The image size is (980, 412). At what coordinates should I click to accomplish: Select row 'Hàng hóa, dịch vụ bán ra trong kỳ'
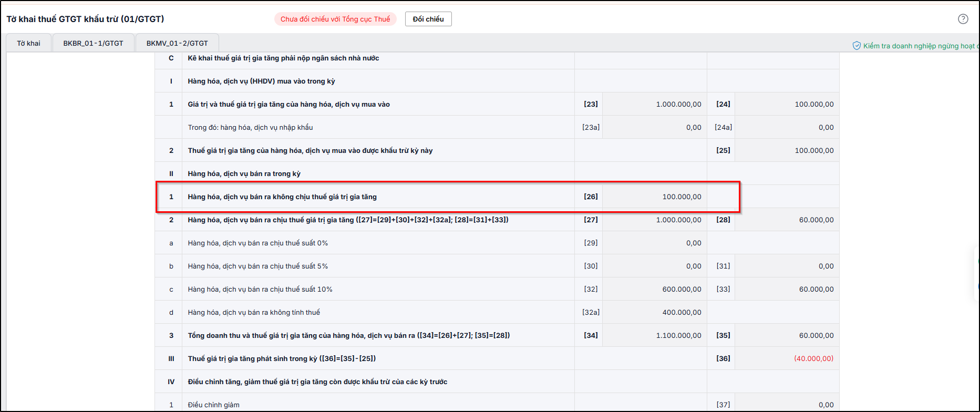[x=497, y=173]
